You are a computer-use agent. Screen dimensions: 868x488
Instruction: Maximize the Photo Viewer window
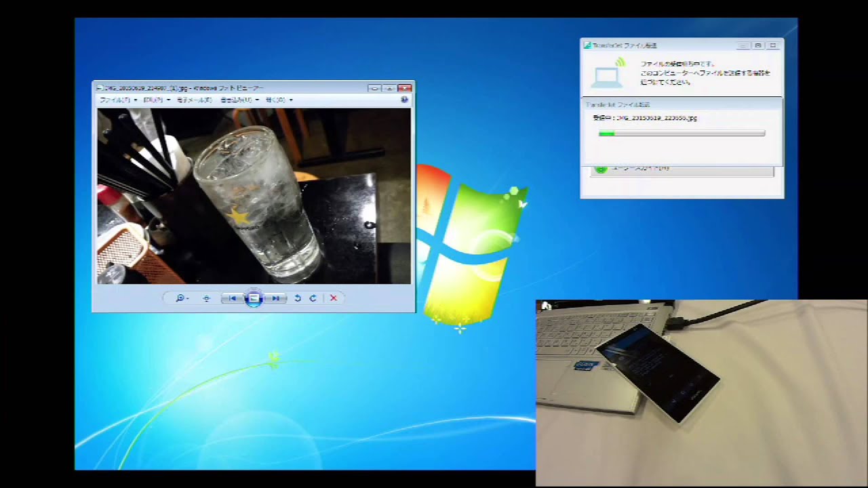pos(389,88)
